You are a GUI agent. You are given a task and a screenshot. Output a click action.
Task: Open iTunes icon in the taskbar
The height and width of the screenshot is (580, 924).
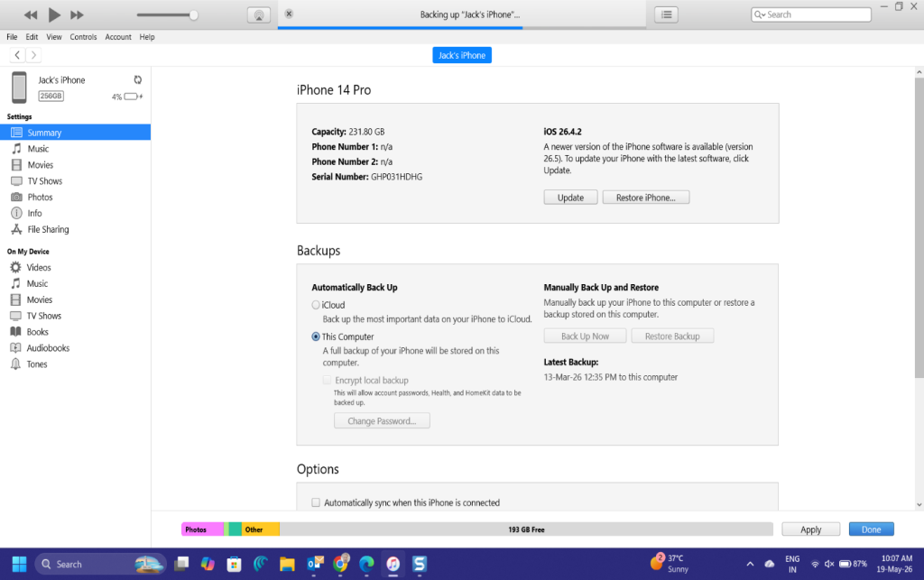click(393, 564)
